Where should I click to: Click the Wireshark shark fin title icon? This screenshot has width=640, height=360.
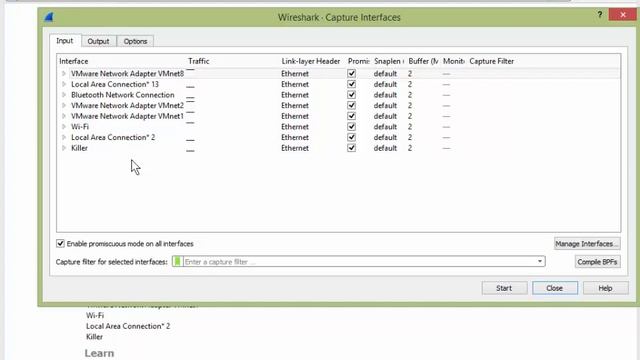49,17
